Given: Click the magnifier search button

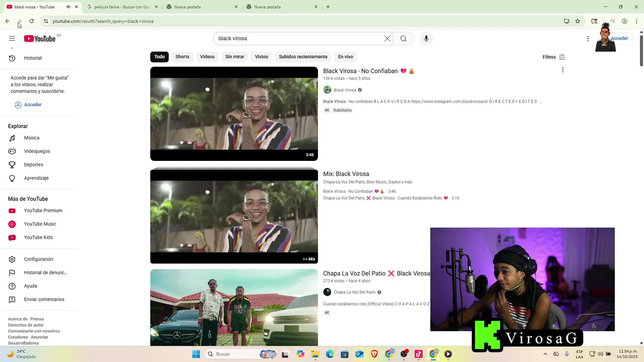Looking at the screenshot, I should (x=404, y=39).
